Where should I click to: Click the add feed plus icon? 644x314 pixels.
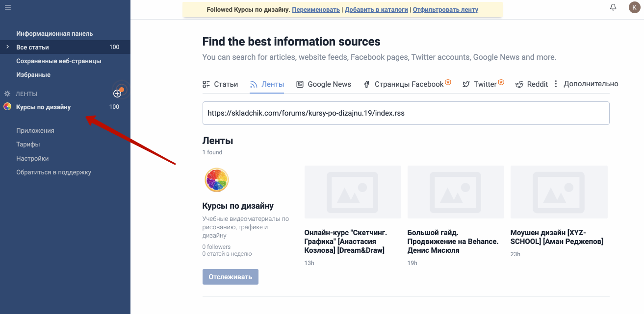tap(117, 94)
